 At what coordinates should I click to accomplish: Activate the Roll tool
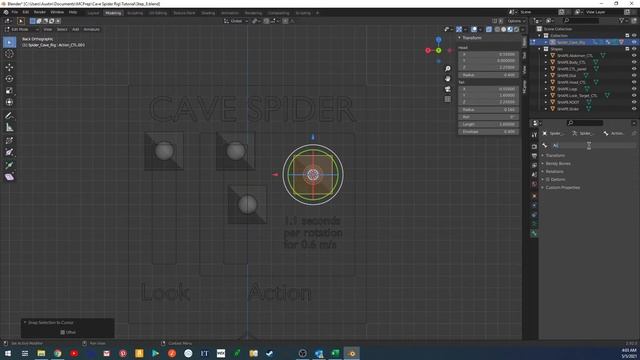[9, 141]
